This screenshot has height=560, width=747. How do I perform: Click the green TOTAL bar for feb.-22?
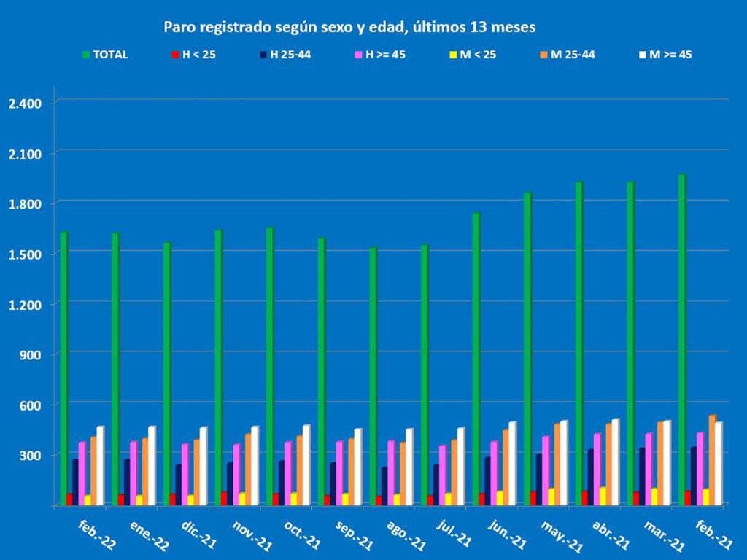pyautogui.click(x=64, y=368)
